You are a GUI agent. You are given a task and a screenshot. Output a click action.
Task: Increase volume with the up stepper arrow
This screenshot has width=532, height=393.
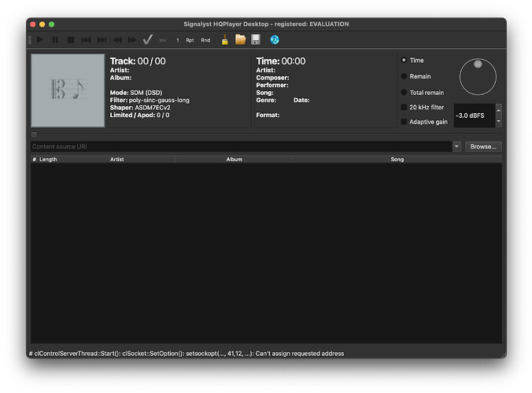[x=498, y=110]
